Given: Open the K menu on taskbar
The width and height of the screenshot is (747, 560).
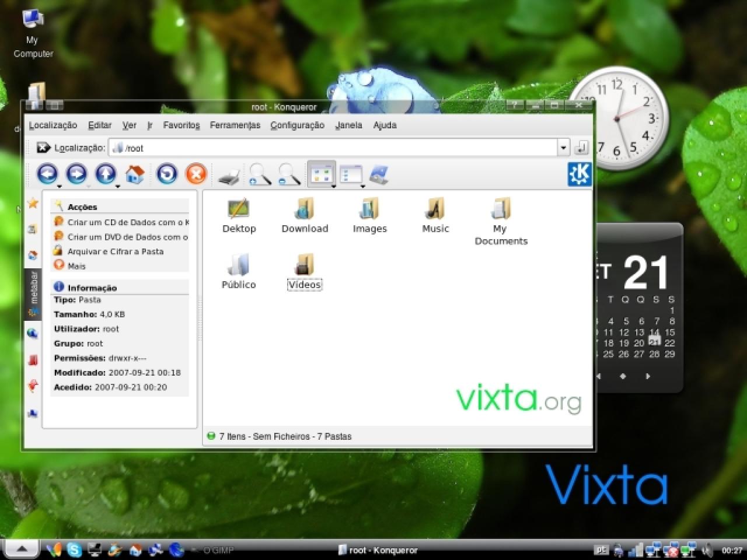Looking at the screenshot, I should coord(22,548).
